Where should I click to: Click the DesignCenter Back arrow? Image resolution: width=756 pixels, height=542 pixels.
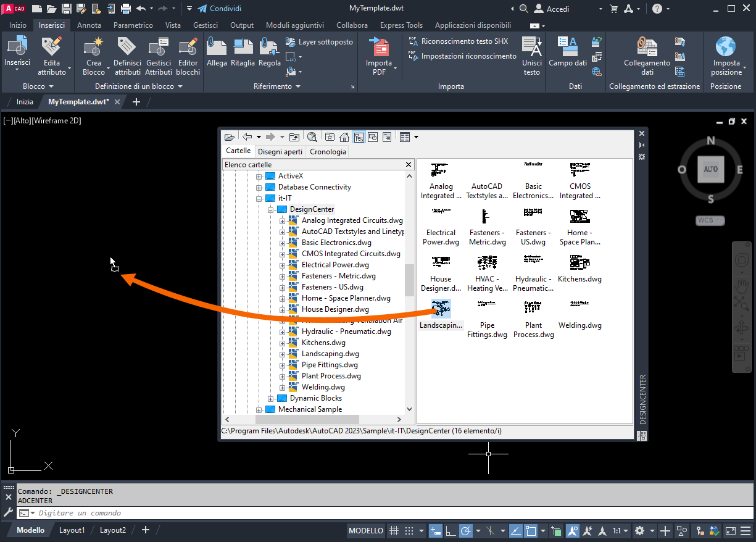coord(247,137)
